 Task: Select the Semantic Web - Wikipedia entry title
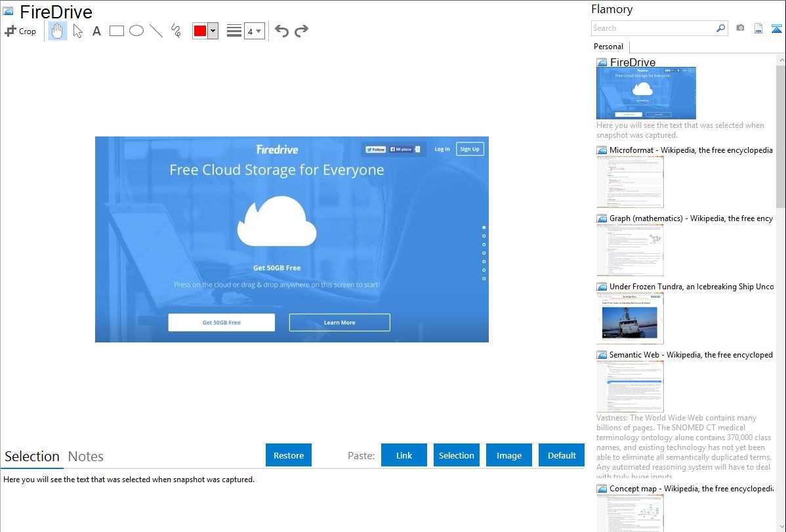coord(691,355)
